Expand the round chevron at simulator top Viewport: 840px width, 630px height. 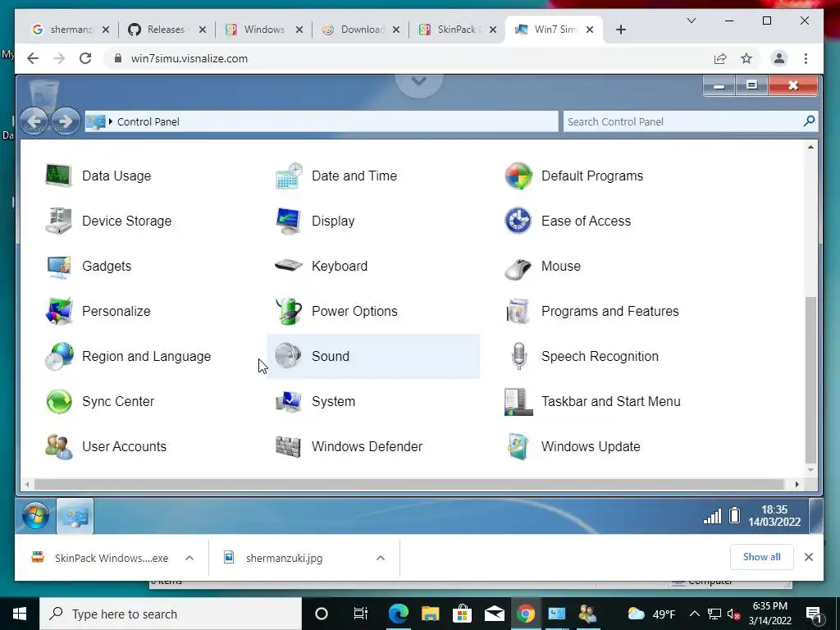(419, 81)
